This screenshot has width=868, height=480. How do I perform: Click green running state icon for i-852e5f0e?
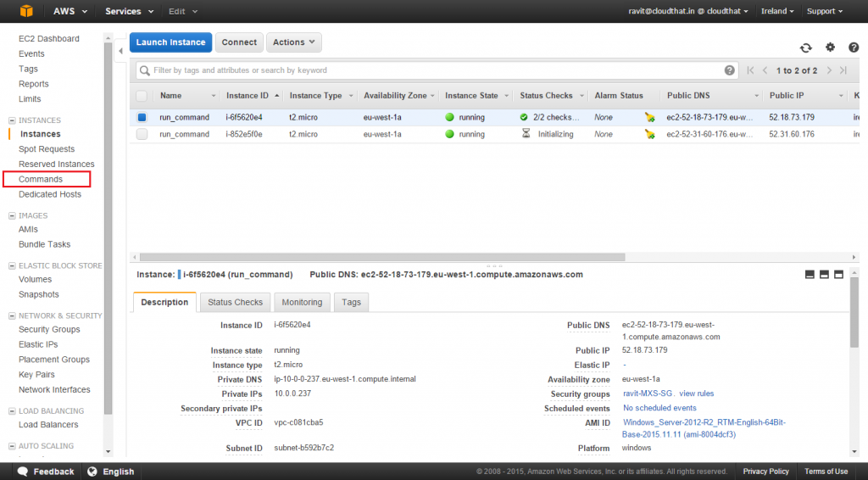point(449,134)
